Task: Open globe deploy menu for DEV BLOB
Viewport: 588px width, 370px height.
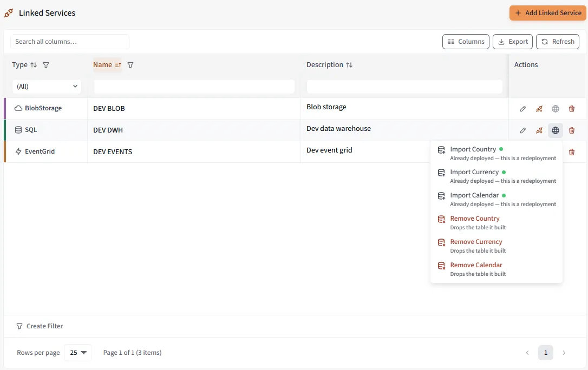Action: (x=556, y=109)
